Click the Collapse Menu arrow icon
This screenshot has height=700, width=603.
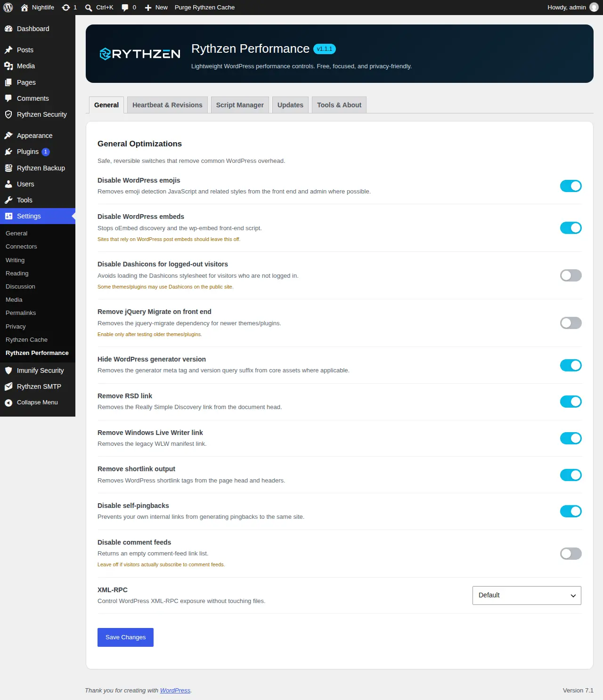tap(8, 402)
